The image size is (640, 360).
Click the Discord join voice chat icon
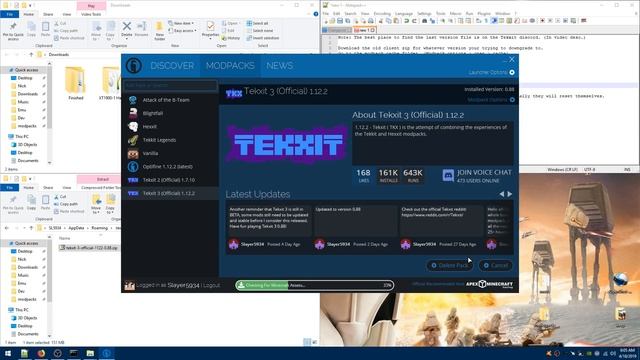(x=448, y=176)
